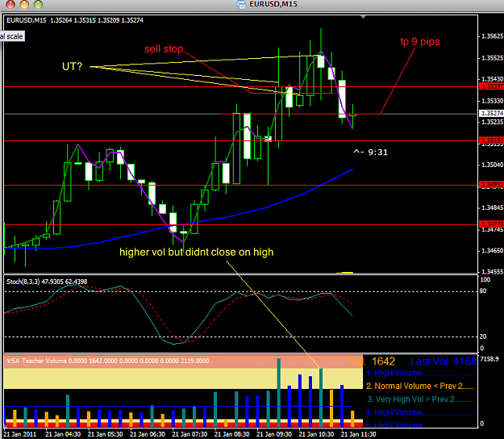Click the gray chart shift triangle marker
Viewport: 504px width, 439px height.
(x=363, y=17)
